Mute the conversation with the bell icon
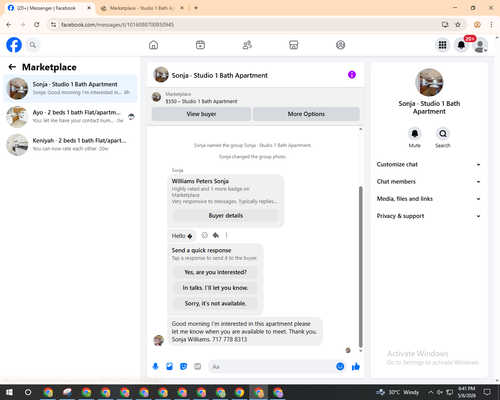 click(415, 134)
